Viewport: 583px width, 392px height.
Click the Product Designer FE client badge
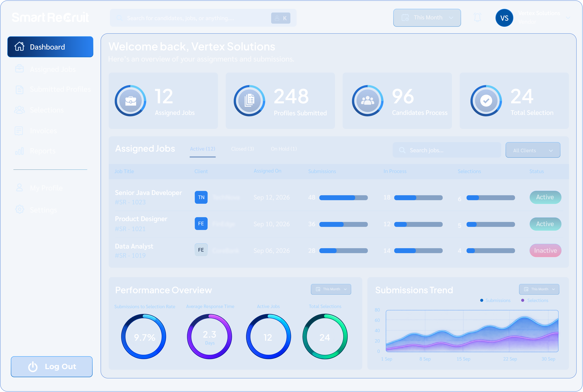pos(201,223)
